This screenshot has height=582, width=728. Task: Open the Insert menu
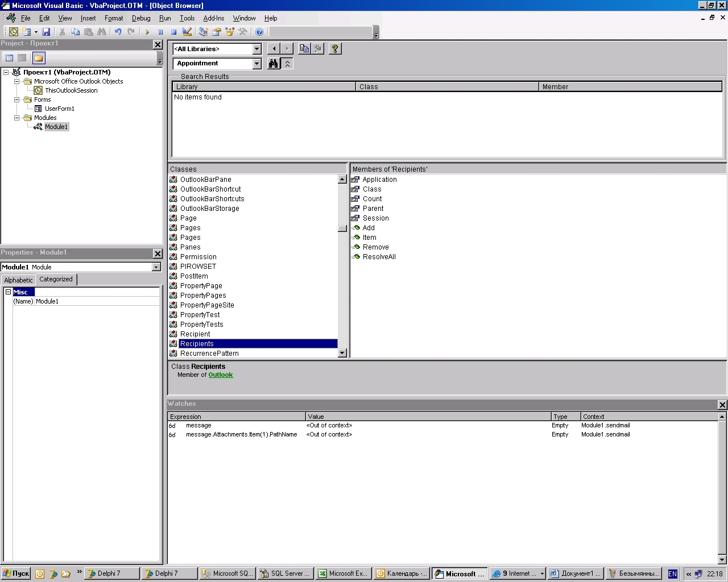click(x=88, y=18)
